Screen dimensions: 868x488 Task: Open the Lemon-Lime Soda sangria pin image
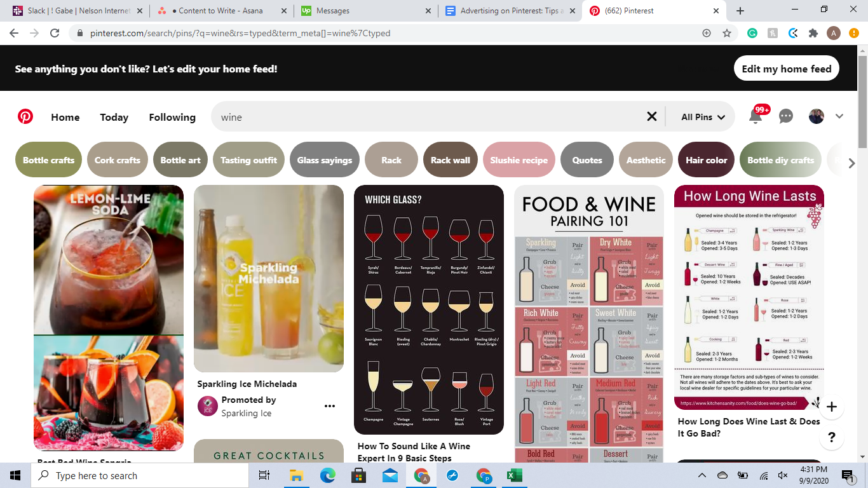[x=109, y=318]
